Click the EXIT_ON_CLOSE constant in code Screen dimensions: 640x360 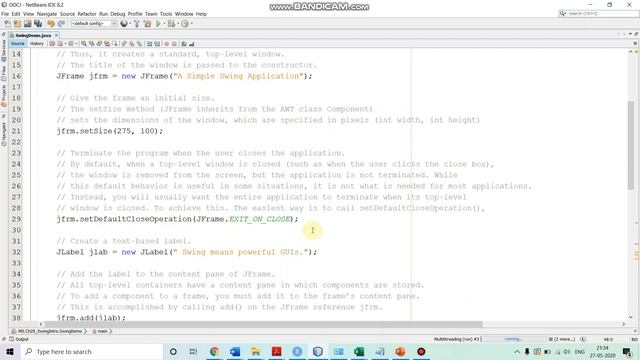[259, 219]
